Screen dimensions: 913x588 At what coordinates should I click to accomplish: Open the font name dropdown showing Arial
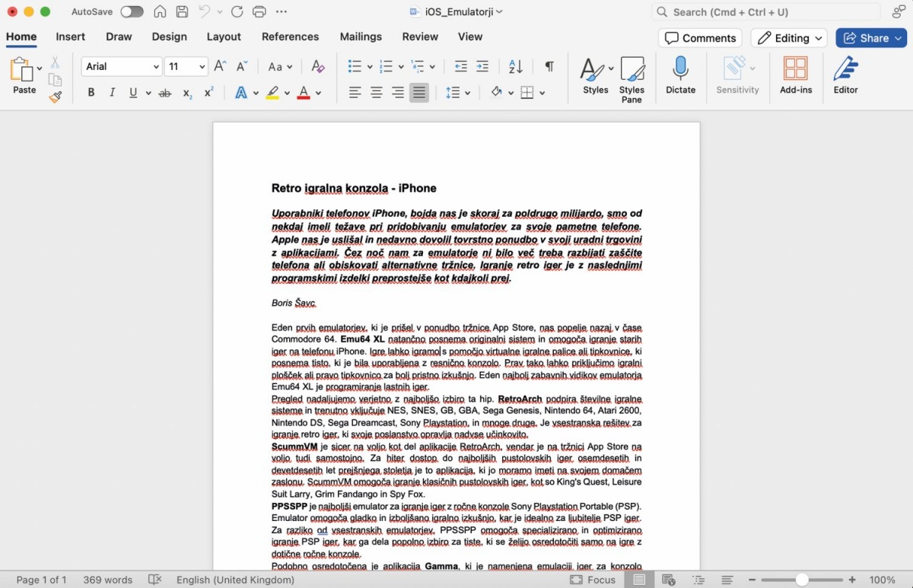pyautogui.click(x=122, y=67)
